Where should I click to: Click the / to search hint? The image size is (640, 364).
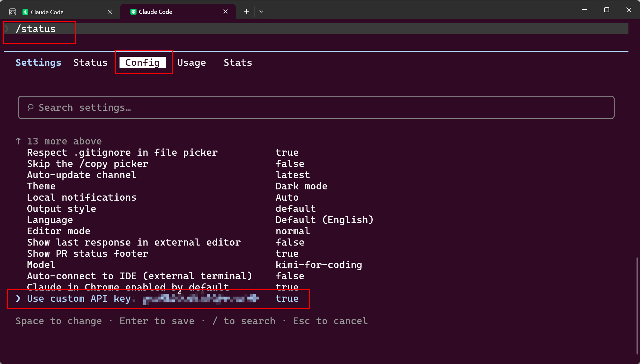(x=244, y=321)
